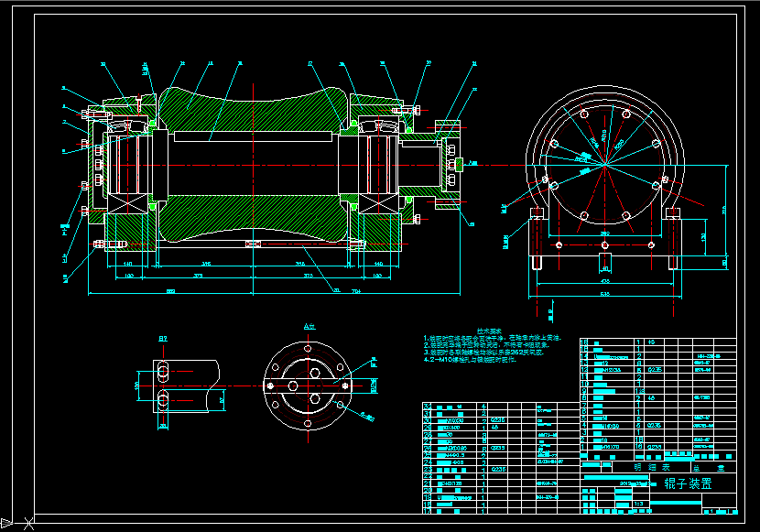
Task: Select the title text 辊子装置
Action: coord(688,483)
